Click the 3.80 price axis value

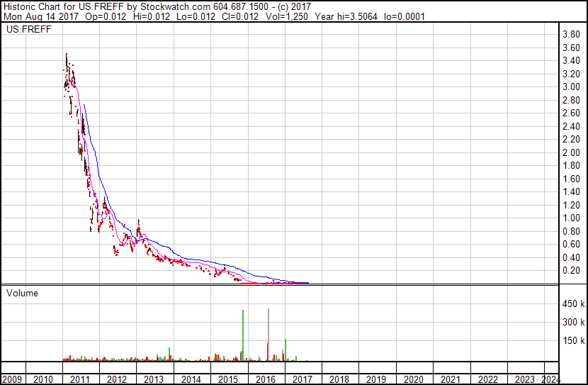(x=571, y=35)
